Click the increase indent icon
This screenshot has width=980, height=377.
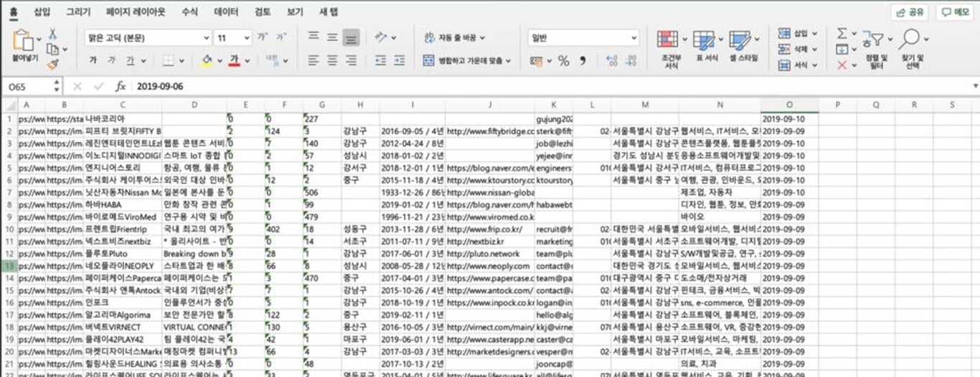(398, 60)
